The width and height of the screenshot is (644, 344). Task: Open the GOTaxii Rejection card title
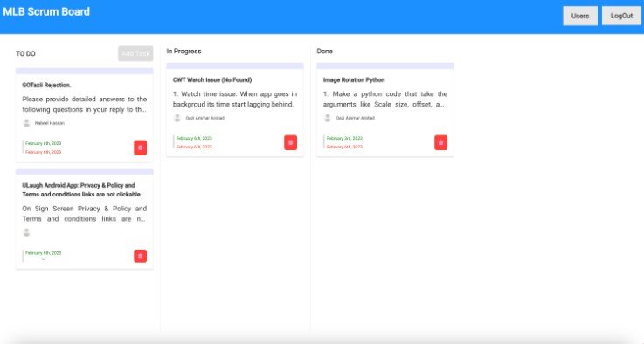coord(46,85)
